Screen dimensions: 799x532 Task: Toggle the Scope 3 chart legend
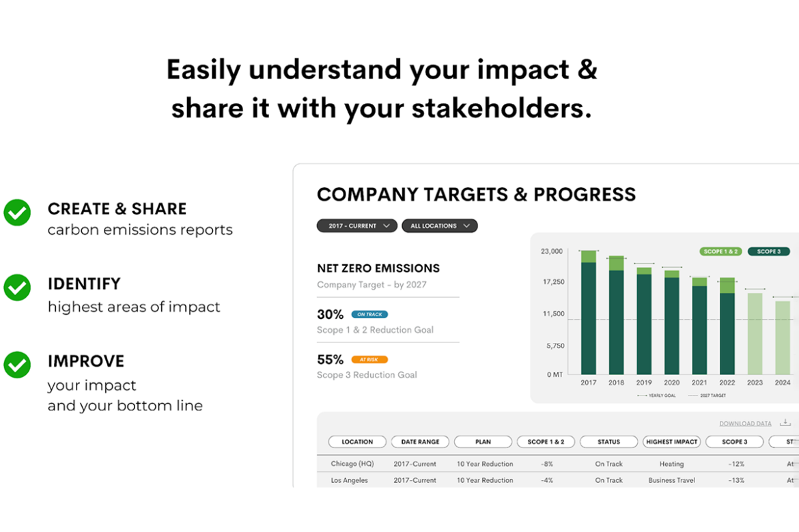click(768, 251)
